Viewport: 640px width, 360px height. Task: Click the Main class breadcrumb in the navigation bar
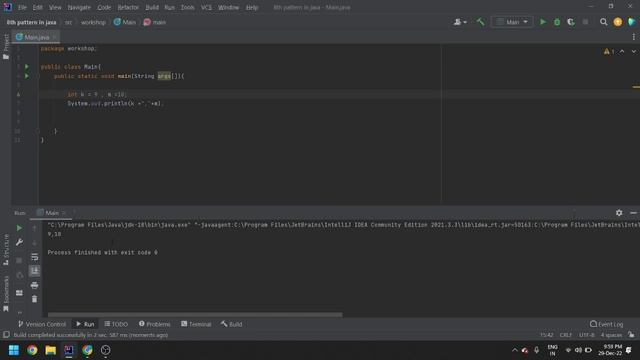[x=124, y=22]
